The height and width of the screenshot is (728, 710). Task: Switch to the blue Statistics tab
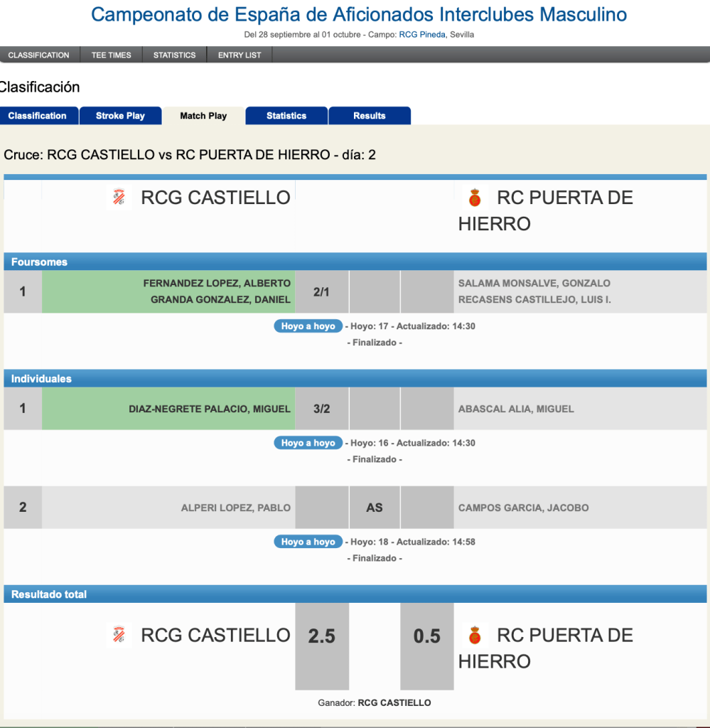tap(286, 116)
